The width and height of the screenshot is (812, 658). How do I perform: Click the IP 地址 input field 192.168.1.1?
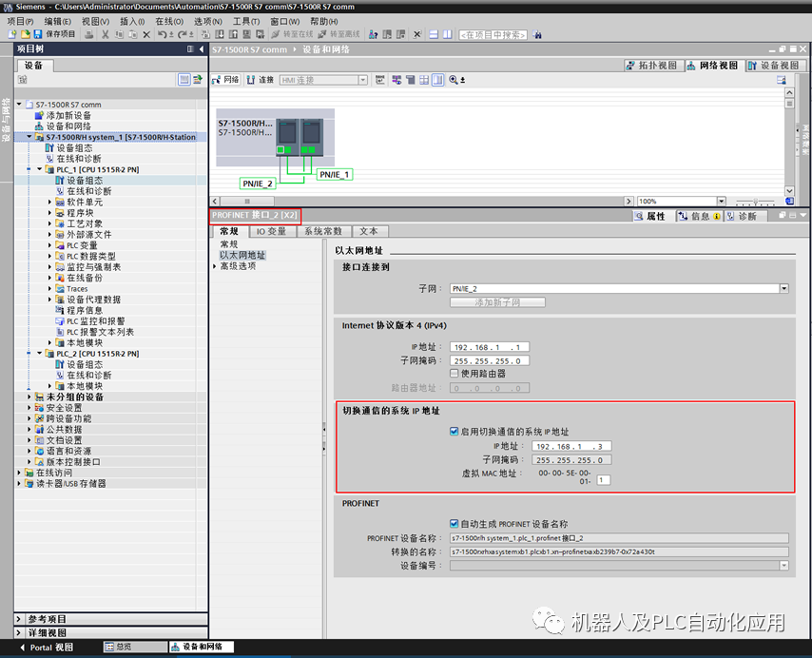coord(490,346)
